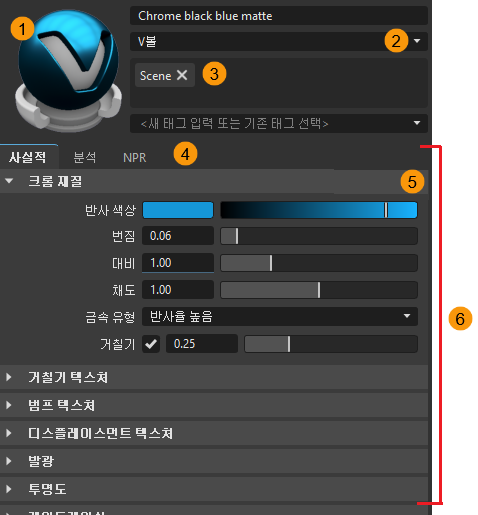The width and height of the screenshot is (478, 515).
Task: Open the 반사 색상 color swatch
Action: tap(178, 210)
